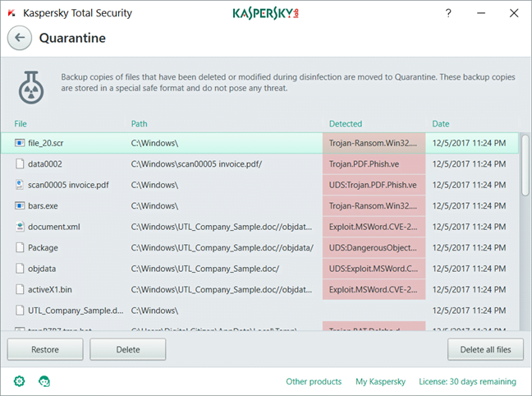Close the Kaspersky window
532x396 pixels.
pos(514,13)
